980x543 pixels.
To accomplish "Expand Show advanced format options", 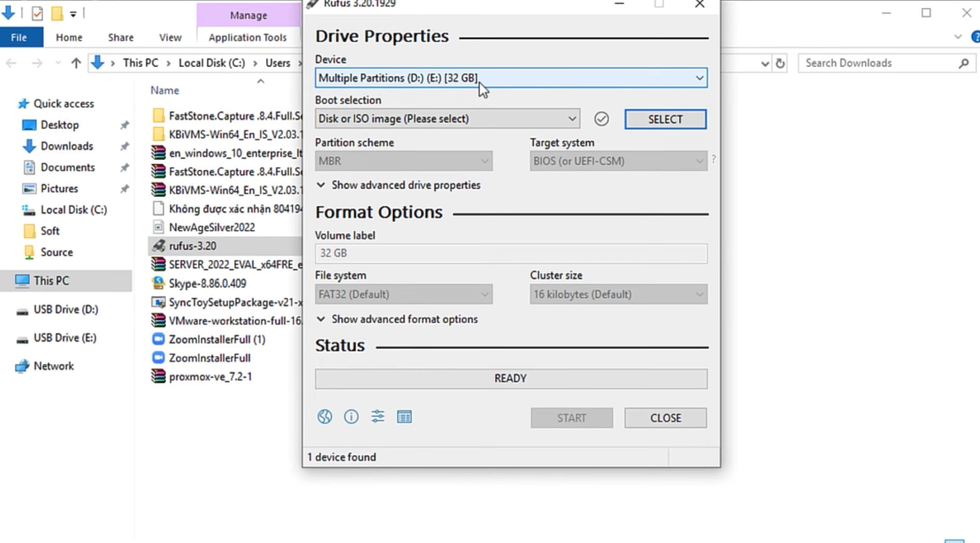I will coord(397,319).
